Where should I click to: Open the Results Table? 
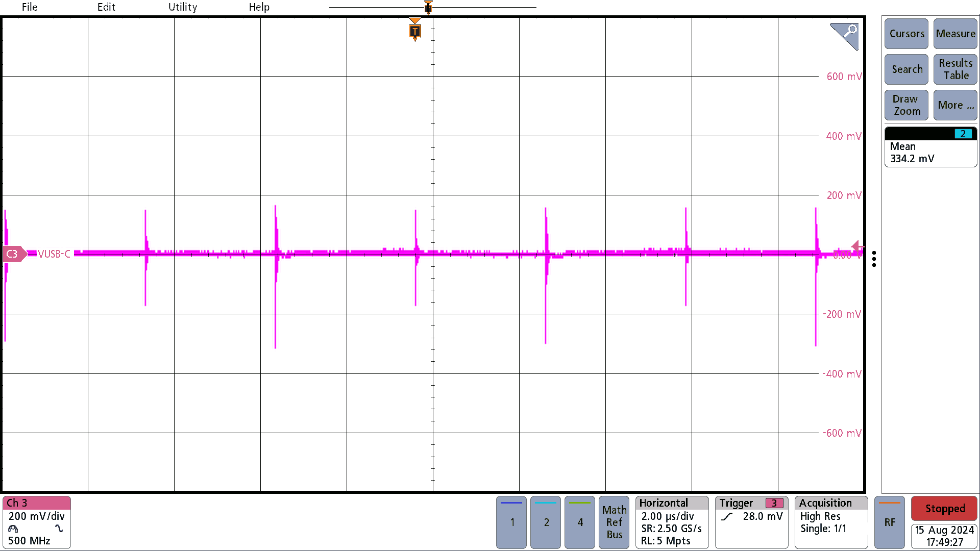[x=955, y=69]
